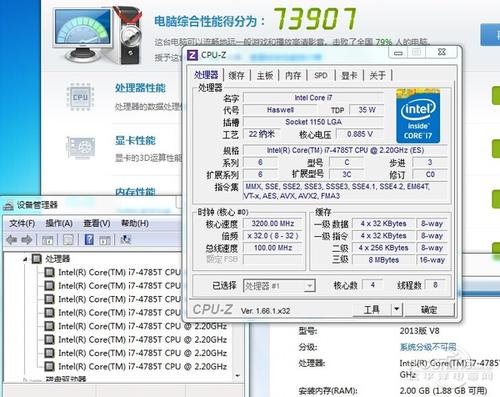Confirm with the 确定 button in CPU-Z
The image size is (500, 397).
(429, 310)
